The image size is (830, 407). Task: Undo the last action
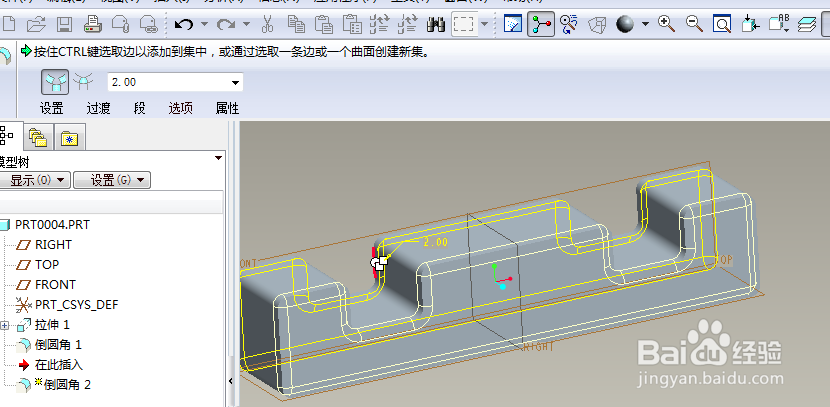pos(184,24)
